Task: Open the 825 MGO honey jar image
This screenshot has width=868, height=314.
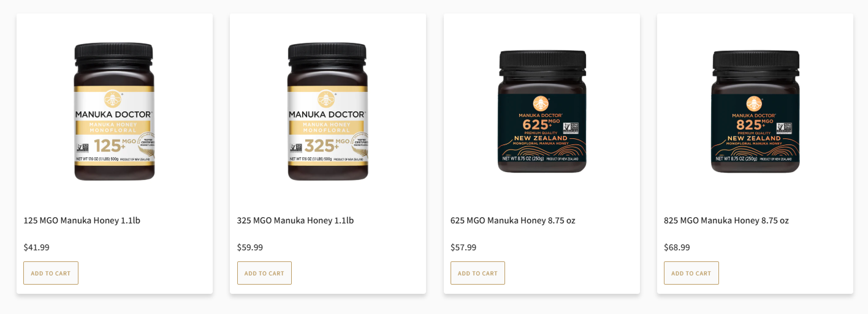Action: click(x=755, y=111)
